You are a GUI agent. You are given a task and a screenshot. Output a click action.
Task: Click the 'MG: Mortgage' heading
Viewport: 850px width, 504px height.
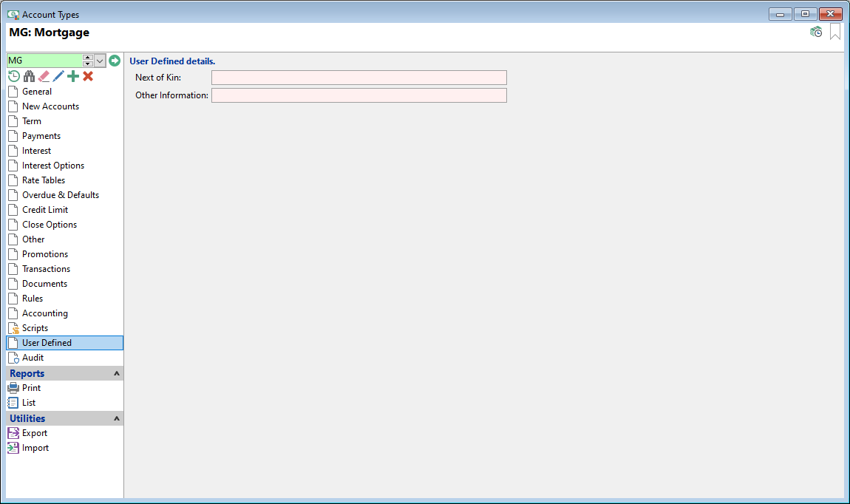(50, 33)
